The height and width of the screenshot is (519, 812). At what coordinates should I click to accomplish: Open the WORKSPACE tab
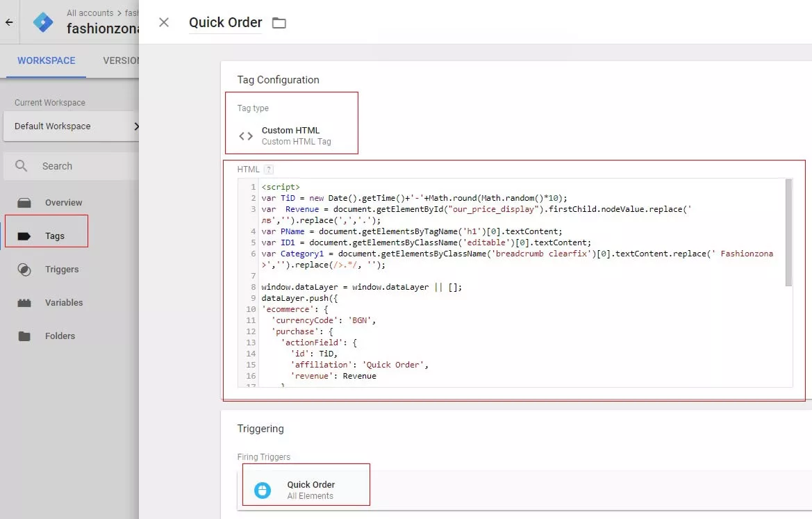tap(46, 60)
